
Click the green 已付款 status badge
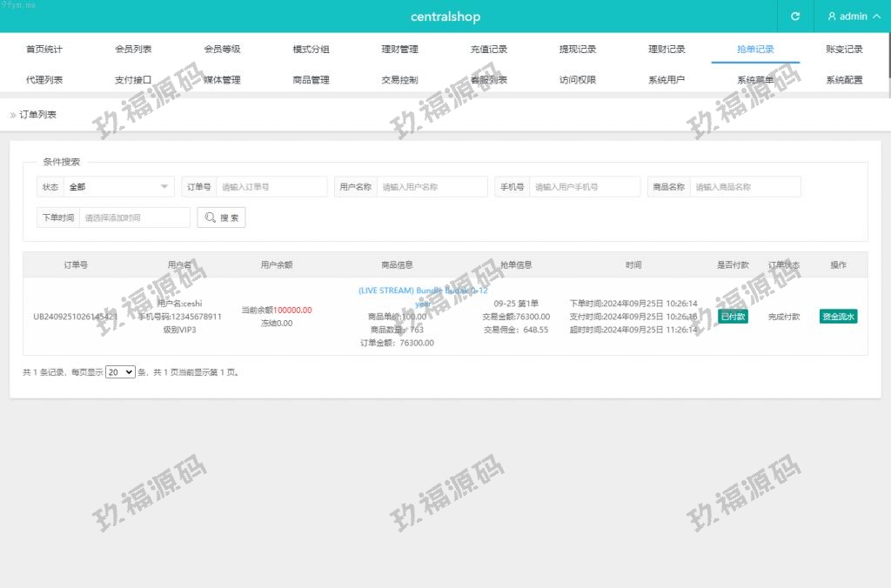(x=733, y=317)
